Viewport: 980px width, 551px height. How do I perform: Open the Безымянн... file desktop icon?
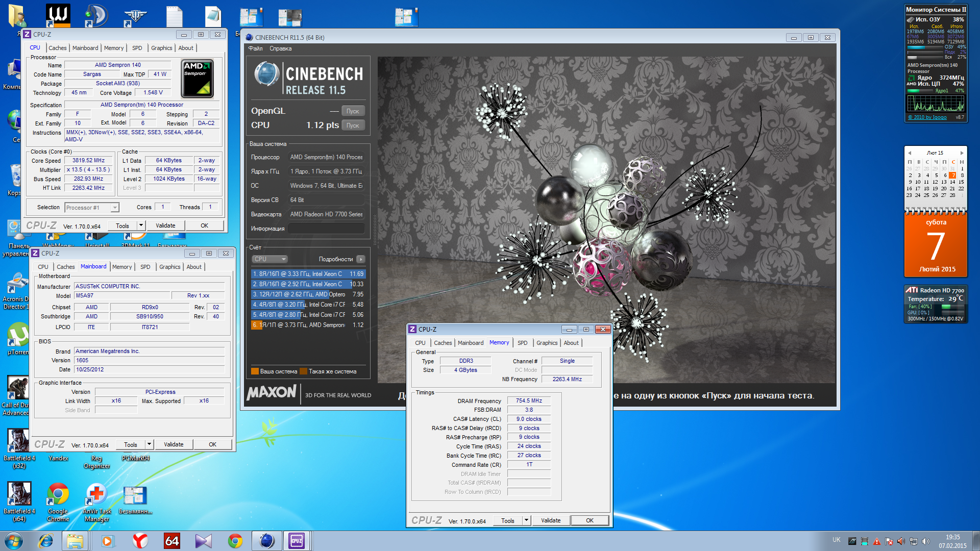135,500
